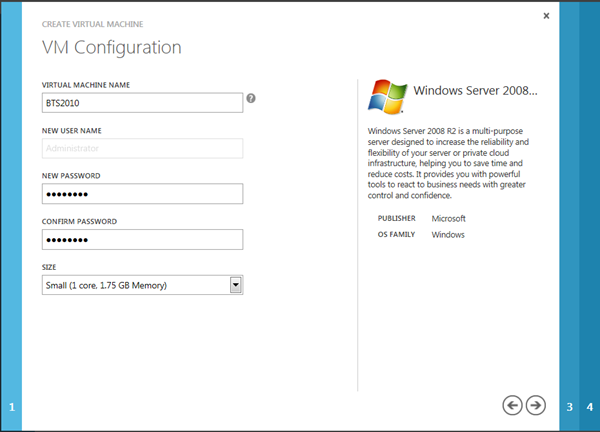Focus the Virtual Machine Name field containing BTS2010
The width and height of the screenshot is (600, 432).
[x=143, y=102]
